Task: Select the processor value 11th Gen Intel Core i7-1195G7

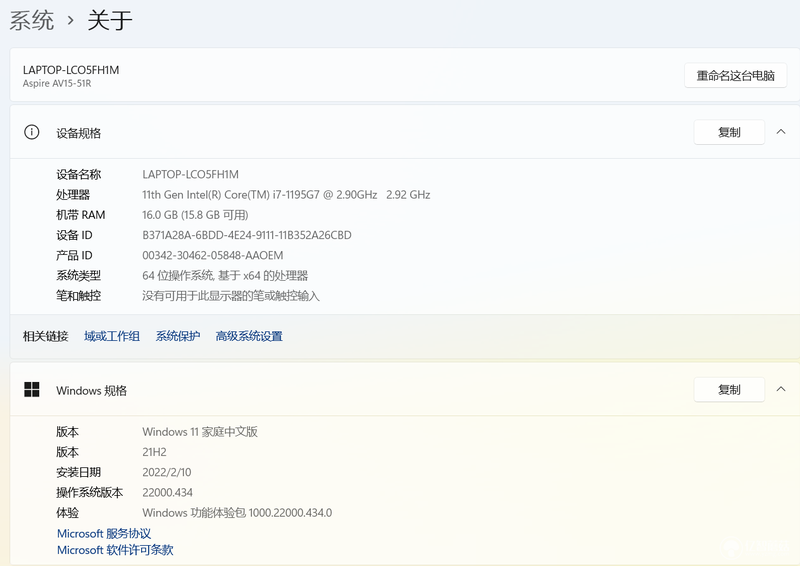Action: click(286, 195)
